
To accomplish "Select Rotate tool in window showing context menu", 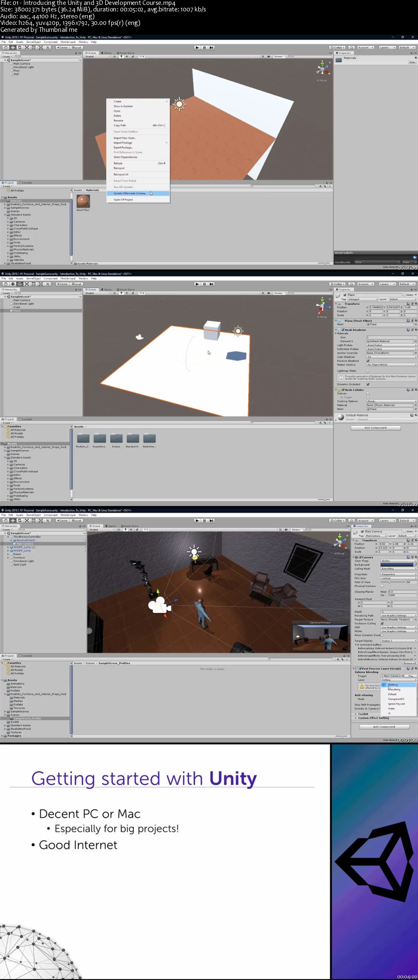I will point(20,47).
